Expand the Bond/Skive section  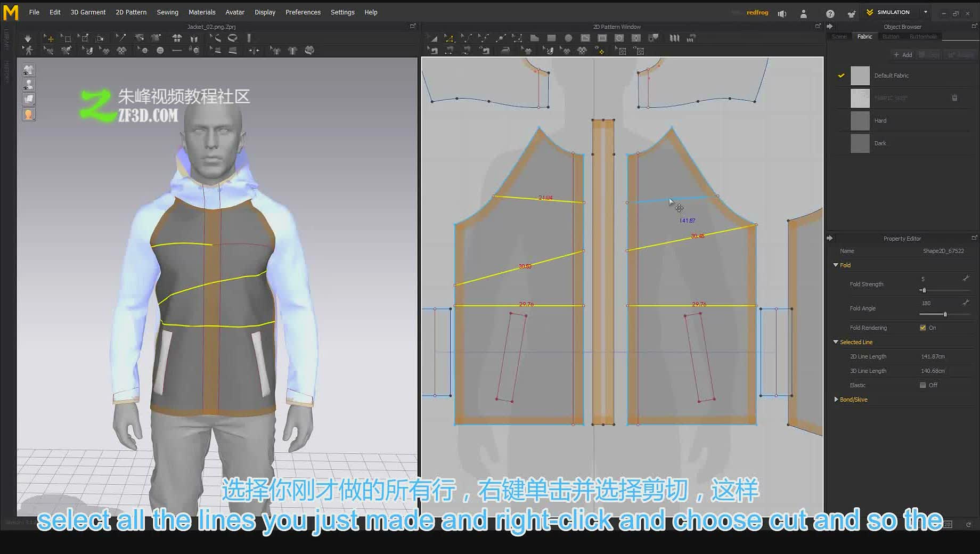[x=836, y=400]
